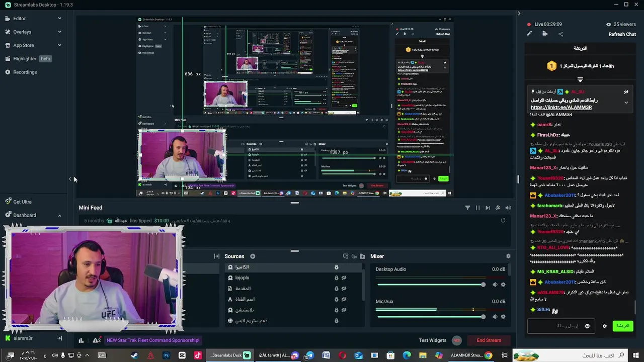This screenshot has height=362, width=644.
Task: Click the scene collapse arrow beside Sources
Action: 217,256
